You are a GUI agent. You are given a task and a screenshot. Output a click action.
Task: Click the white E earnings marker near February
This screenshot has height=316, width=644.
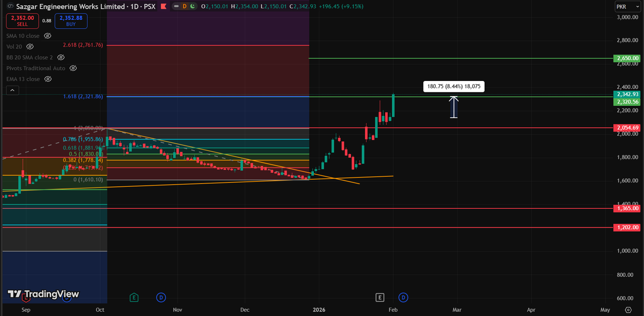coord(380,297)
